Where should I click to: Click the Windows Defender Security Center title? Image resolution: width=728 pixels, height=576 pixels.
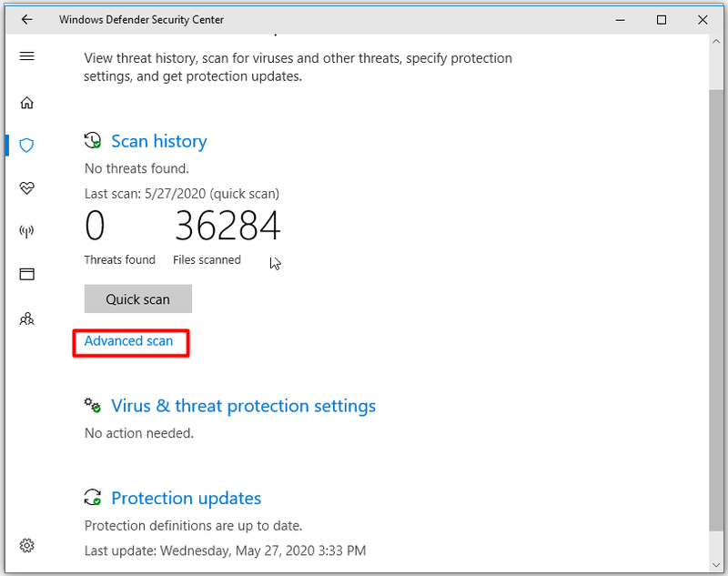tap(141, 19)
